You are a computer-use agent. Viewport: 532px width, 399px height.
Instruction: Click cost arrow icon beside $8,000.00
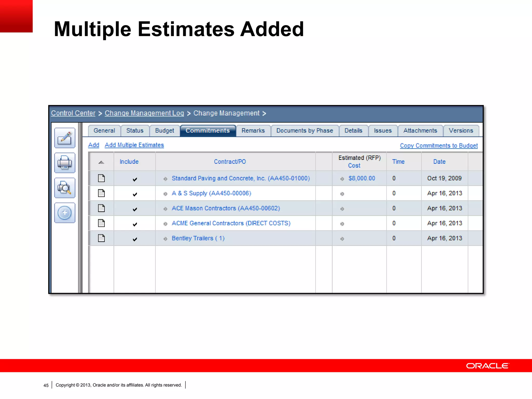342,179
